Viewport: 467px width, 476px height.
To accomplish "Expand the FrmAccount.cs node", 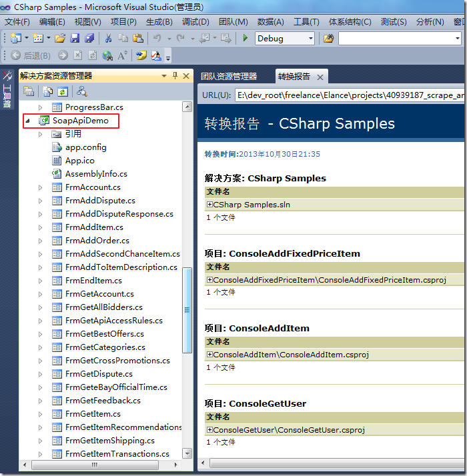I will tap(41, 187).
